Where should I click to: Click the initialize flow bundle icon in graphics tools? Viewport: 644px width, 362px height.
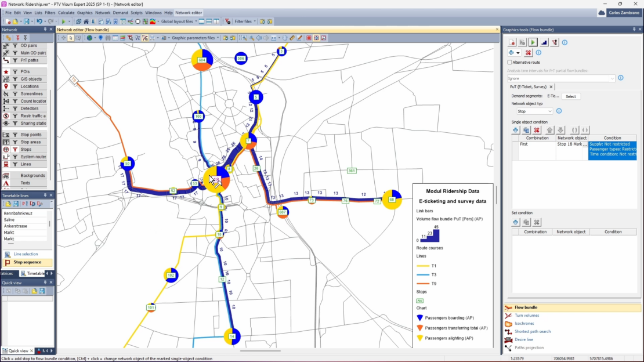(512, 42)
